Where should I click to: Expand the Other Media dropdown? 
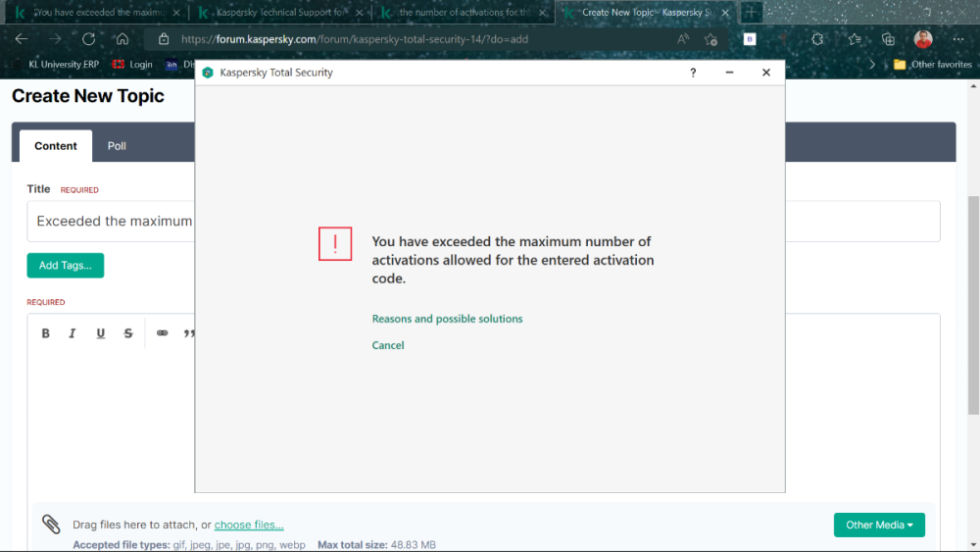879,525
